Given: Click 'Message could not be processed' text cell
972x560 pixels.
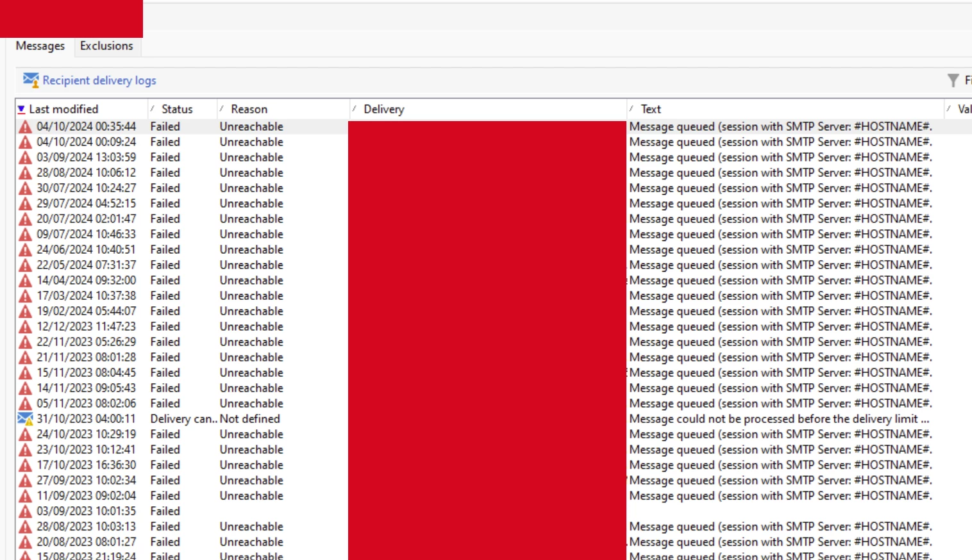Looking at the screenshot, I should coord(779,419).
